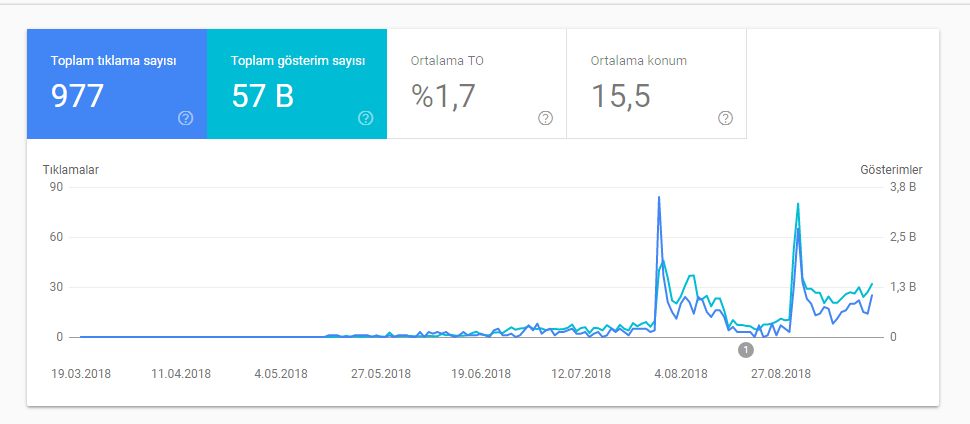Click the 27.08.2018 date label

tap(781, 374)
